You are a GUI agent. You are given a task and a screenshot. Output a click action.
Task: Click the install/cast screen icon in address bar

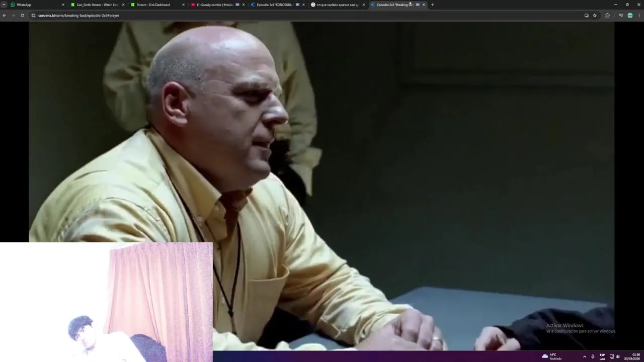(x=586, y=16)
